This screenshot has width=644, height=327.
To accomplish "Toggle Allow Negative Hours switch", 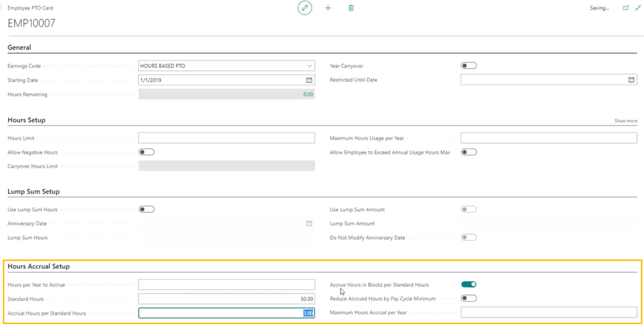I will pos(147,152).
